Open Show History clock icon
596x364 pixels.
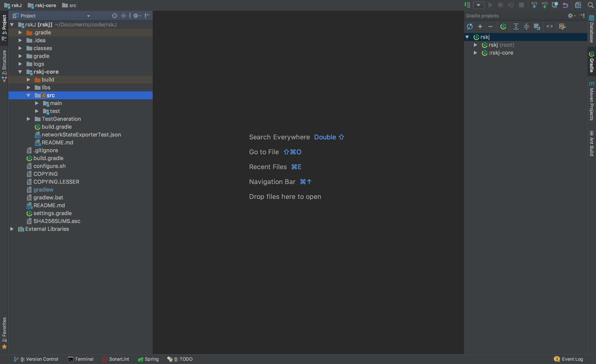click(555, 5)
